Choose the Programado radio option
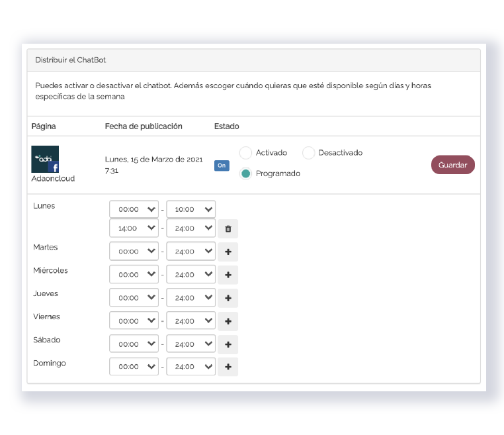The width and height of the screenshot is (504, 435). pyautogui.click(x=245, y=173)
